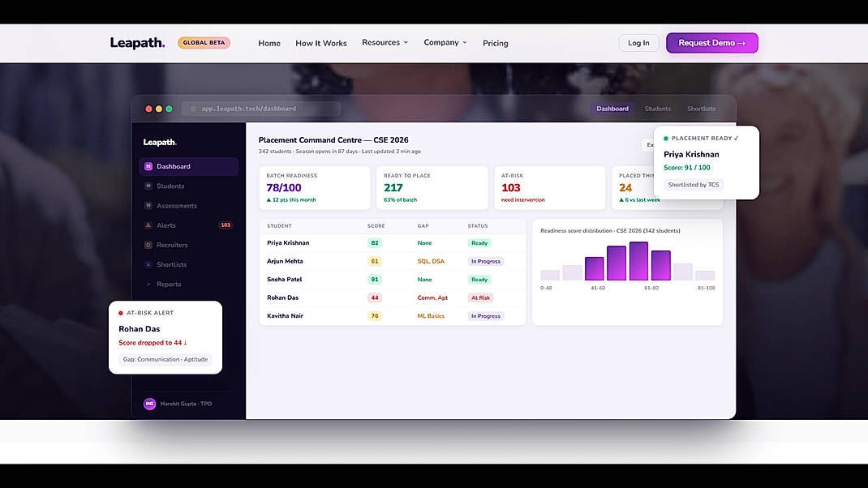Click Arjun Mehta's In Progress status badge
Screen dimensions: 868x488
tap(485, 261)
